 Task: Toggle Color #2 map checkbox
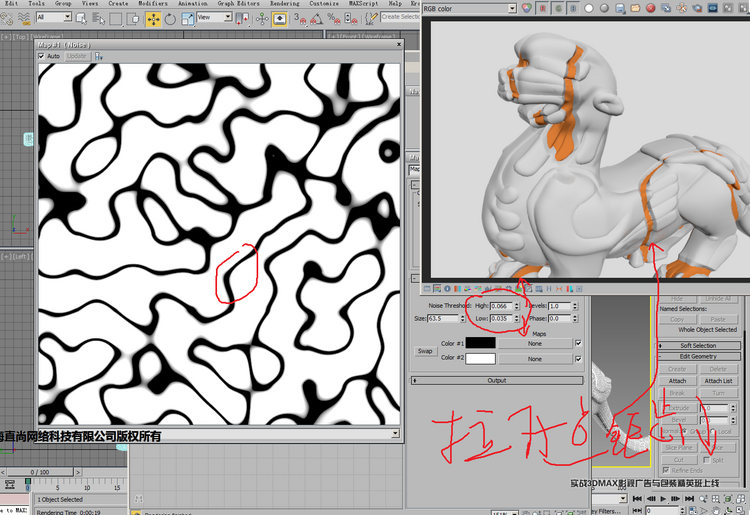click(x=578, y=359)
